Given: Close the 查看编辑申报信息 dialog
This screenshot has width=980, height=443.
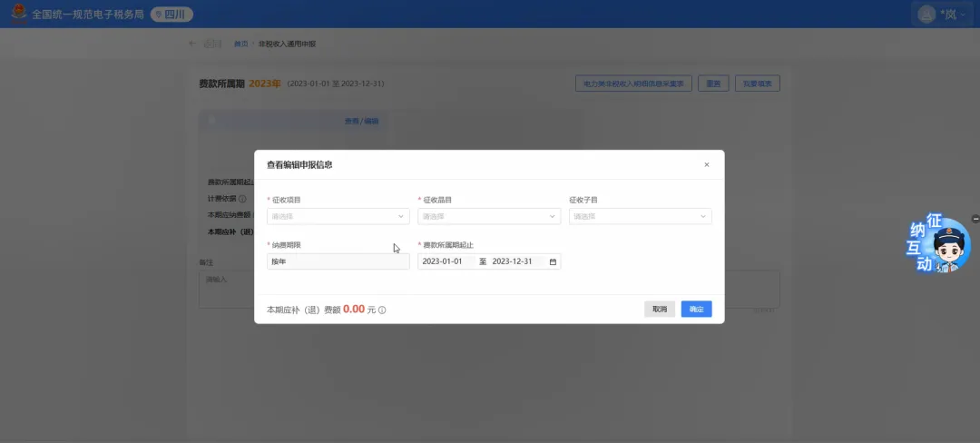Looking at the screenshot, I should (x=707, y=165).
